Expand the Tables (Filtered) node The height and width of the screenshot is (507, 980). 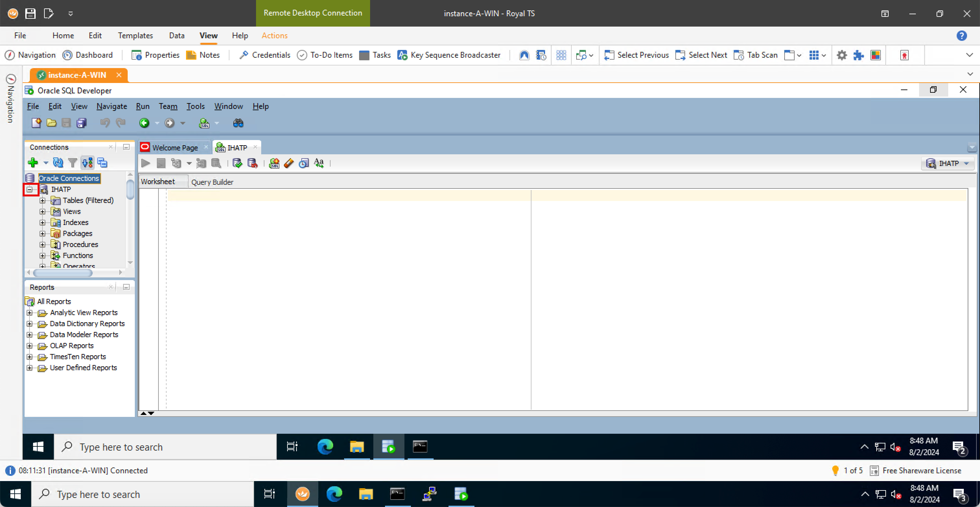pos(42,201)
